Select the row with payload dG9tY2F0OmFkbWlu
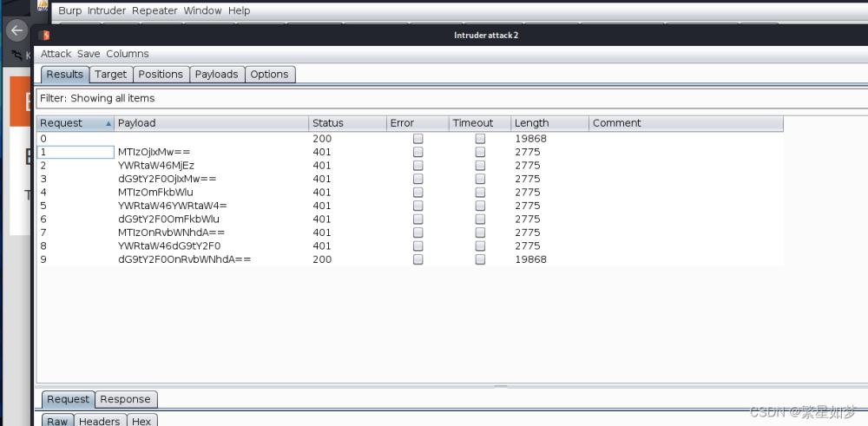868x426 pixels. (410, 220)
